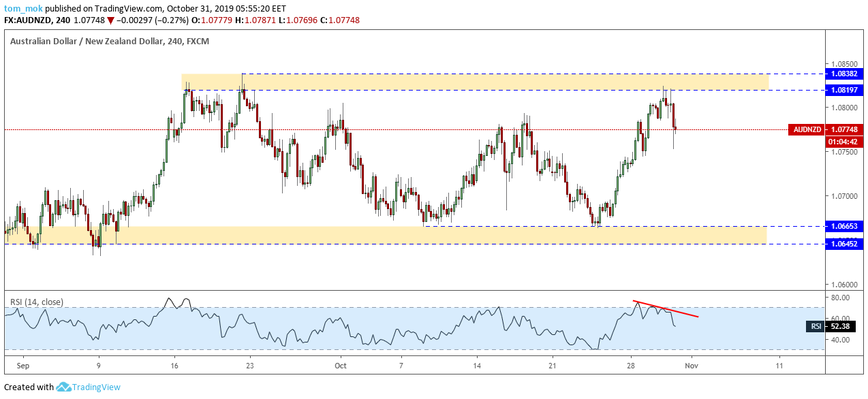Click the AUDNZD symbol price tag
Image resolution: width=868 pixels, height=399 pixels.
coord(807,129)
